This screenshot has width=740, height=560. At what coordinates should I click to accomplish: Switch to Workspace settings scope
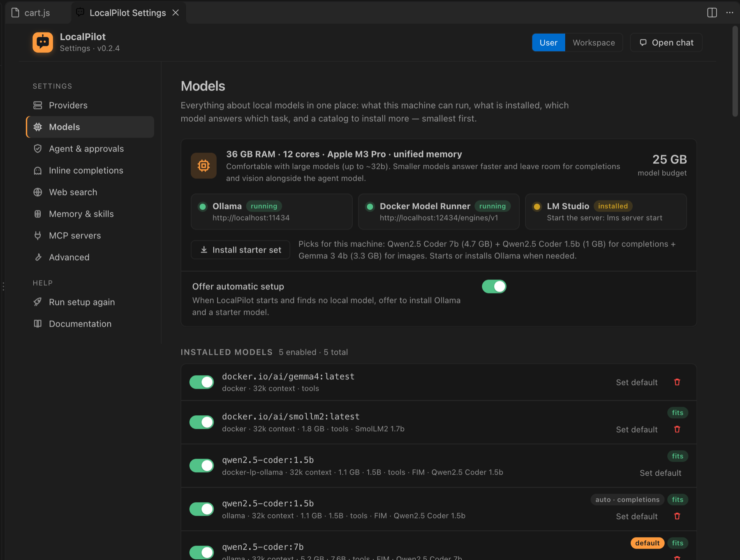pos(594,43)
